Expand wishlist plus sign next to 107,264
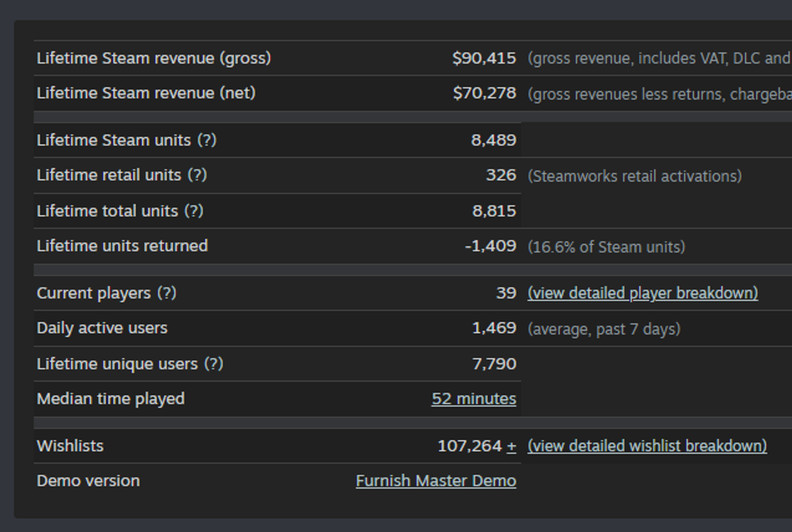Viewport: 792px width, 532px height. click(x=511, y=446)
